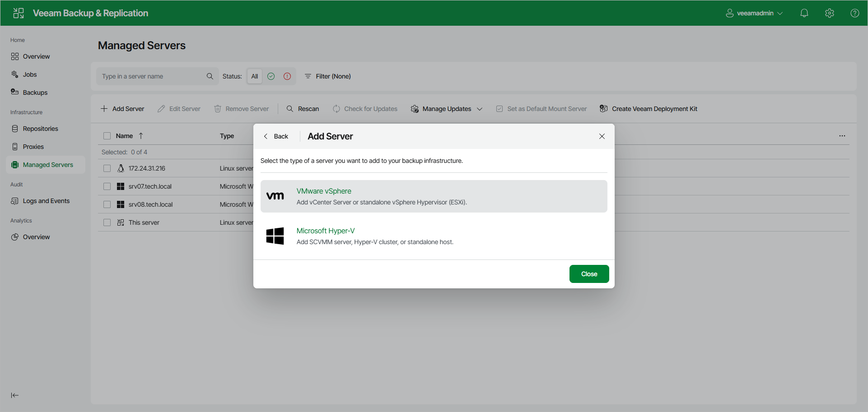Image resolution: width=868 pixels, height=412 pixels.
Task: Click Edit Server in the toolbar
Action: [179, 109]
